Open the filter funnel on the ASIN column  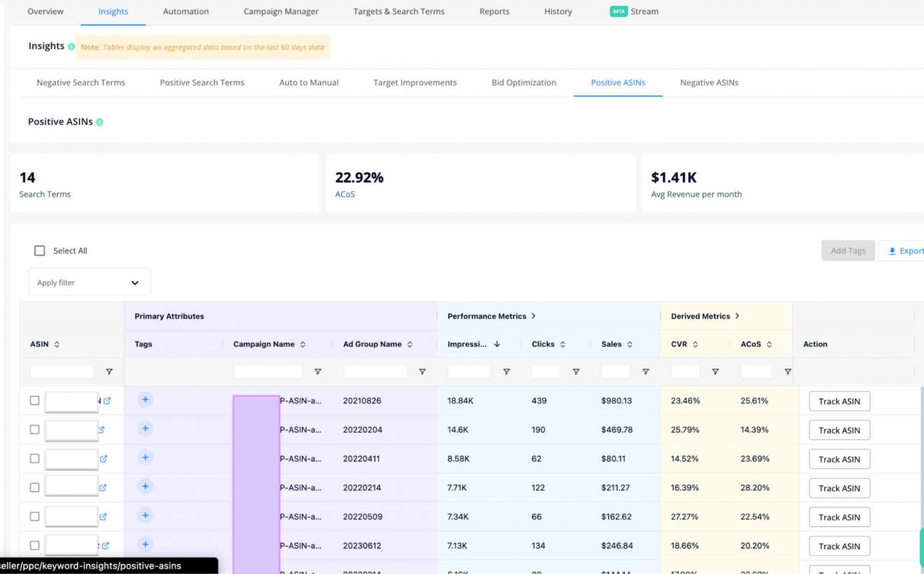tap(109, 371)
